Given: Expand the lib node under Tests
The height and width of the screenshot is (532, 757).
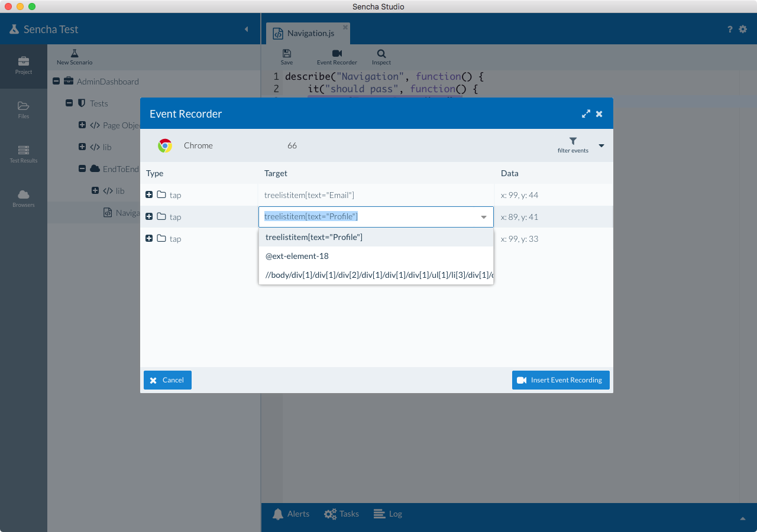Looking at the screenshot, I should click(x=82, y=147).
